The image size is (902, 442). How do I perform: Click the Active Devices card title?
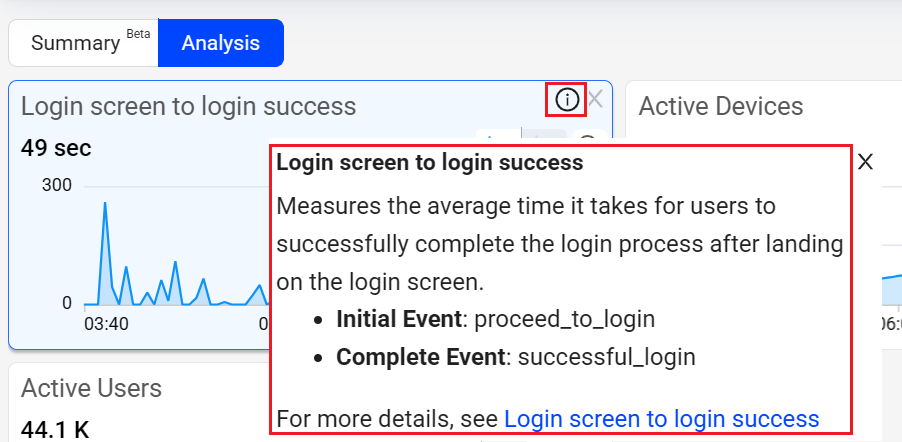pyautogui.click(x=720, y=106)
